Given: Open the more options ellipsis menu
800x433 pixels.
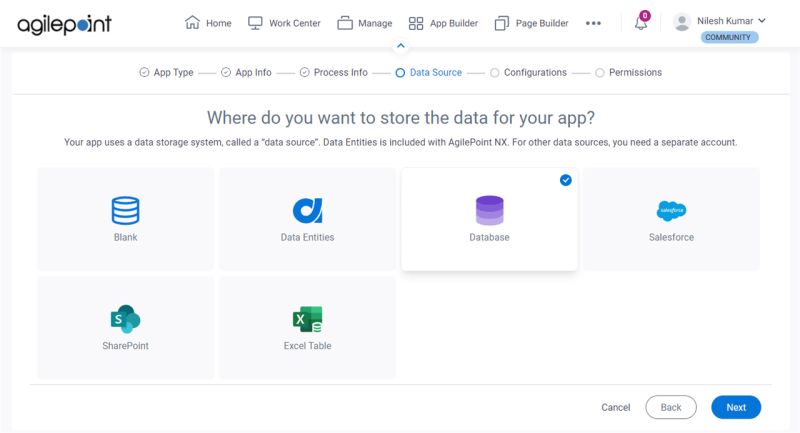Looking at the screenshot, I should pos(593,23).
